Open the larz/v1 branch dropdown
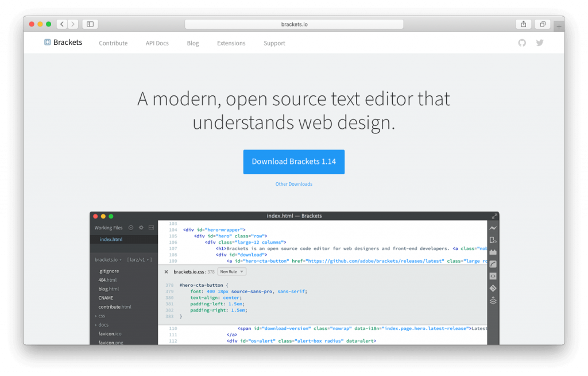The image size is (588, 376). coord(139,259)
